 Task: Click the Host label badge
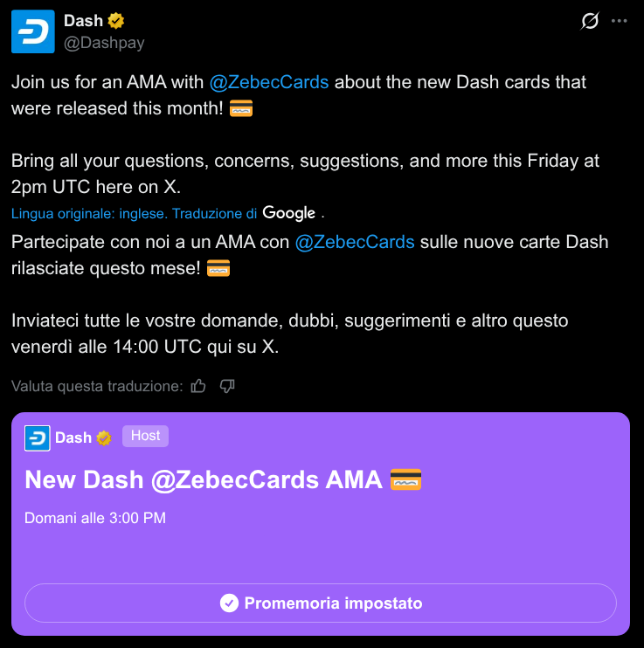(x=145, y=436)
